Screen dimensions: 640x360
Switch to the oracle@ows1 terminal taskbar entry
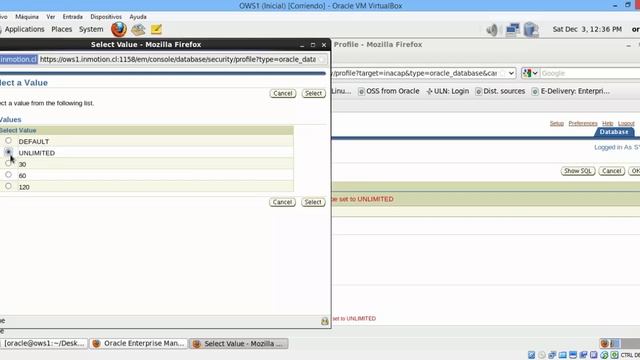pyautogui.click(x=43, y=343)
